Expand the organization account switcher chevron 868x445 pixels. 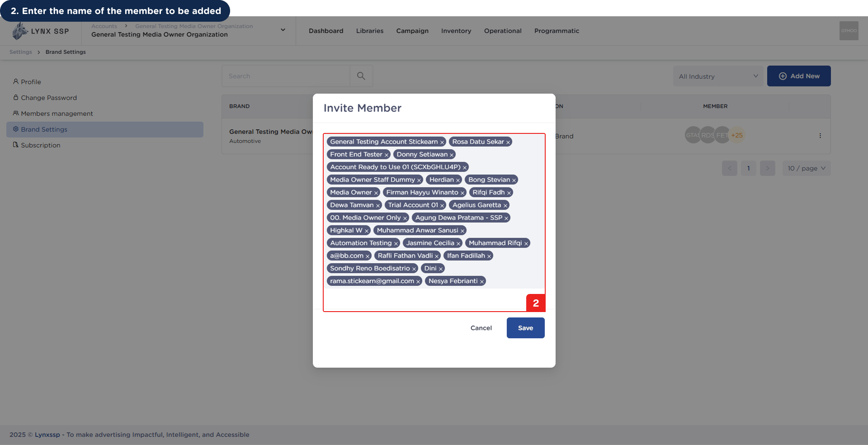pyautogui.click(x=283, y=30)
